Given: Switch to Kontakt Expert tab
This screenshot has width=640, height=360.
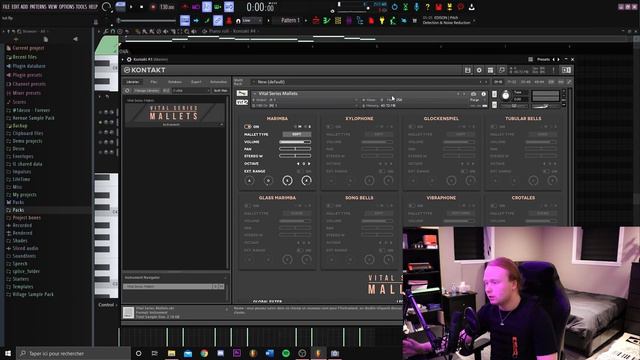Looking at the screenshot, I should [196, 82].
